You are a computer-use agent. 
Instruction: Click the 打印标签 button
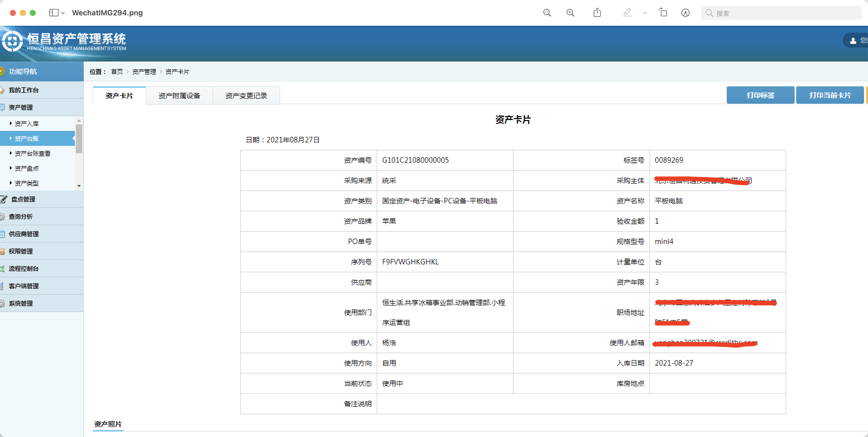pos(760,95)
